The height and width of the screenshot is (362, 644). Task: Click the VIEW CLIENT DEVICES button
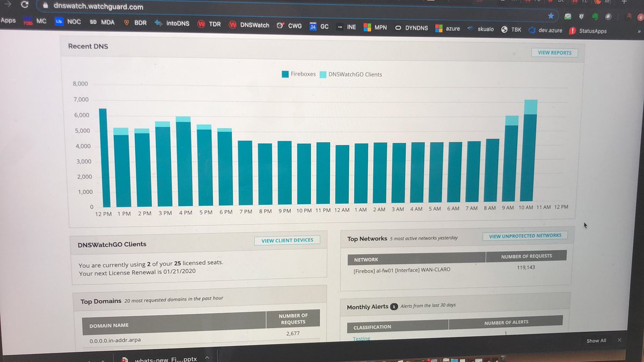(x=287, y=240)
